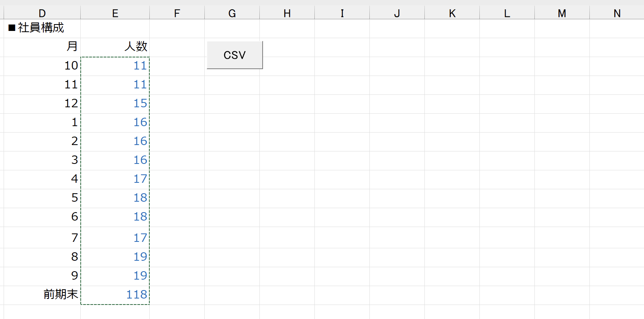This screenshot has height=319, width=644.
Task: Click column G header
Action: click(x=232, y=13)
